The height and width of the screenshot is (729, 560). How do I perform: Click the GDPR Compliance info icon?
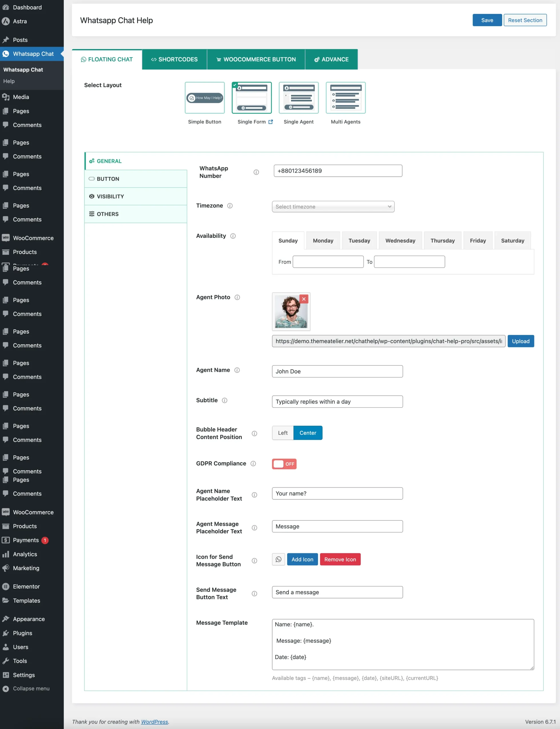point(253,464)
